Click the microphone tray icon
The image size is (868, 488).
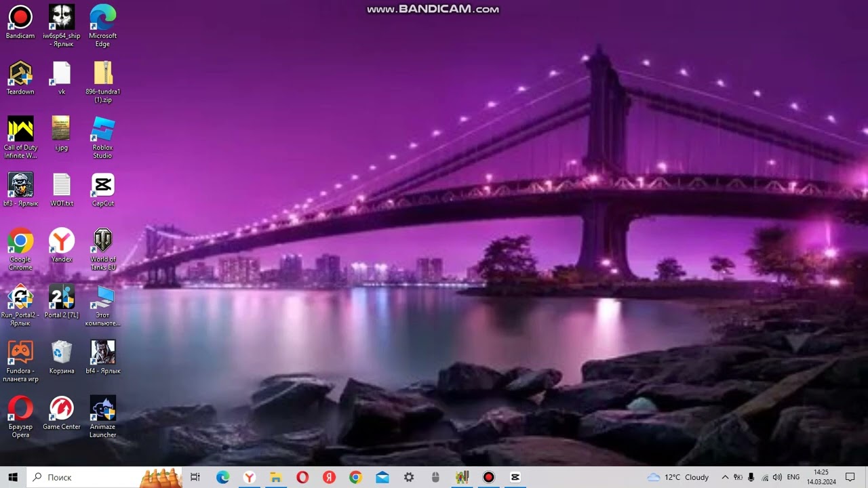751,477
